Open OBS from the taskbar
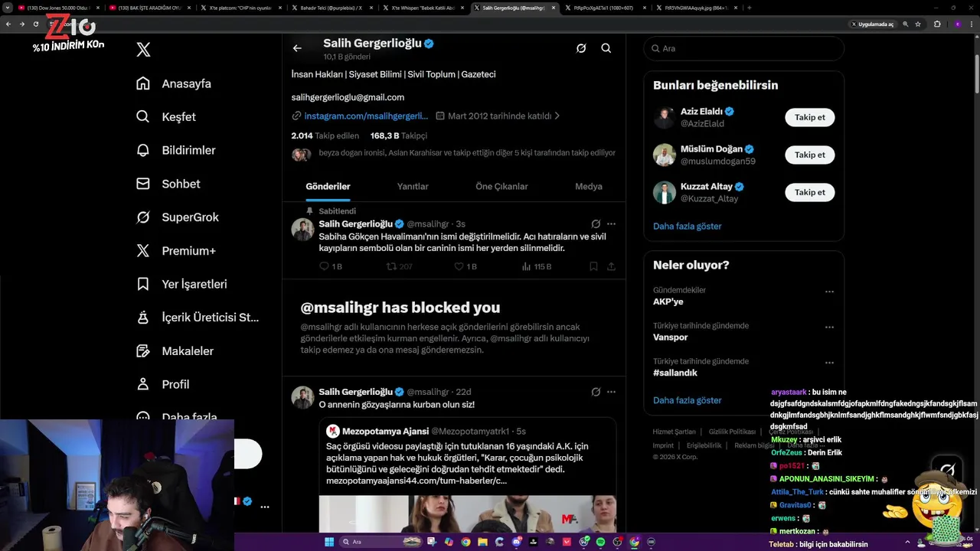The width and height of the screenshot is (980, 551). point(617,542)
